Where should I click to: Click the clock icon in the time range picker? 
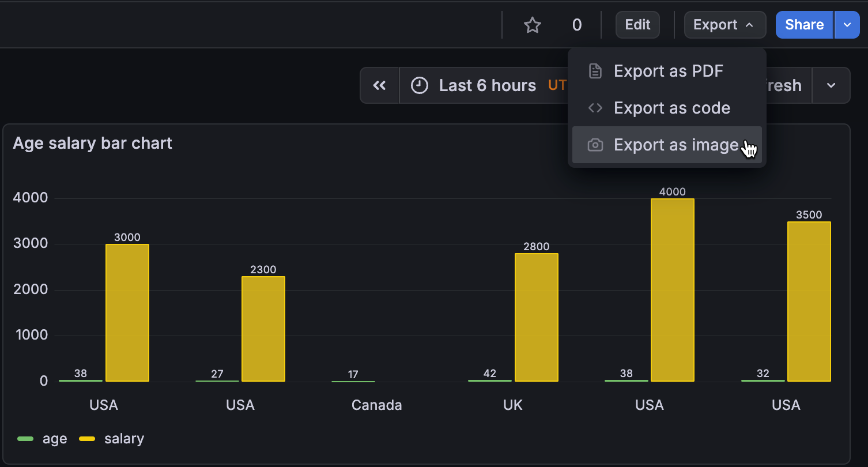click(420, 85)
